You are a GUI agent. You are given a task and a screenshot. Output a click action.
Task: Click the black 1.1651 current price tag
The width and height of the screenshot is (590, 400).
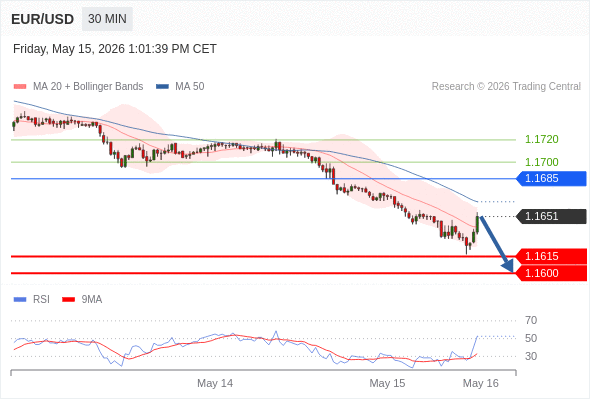point(551,216)
